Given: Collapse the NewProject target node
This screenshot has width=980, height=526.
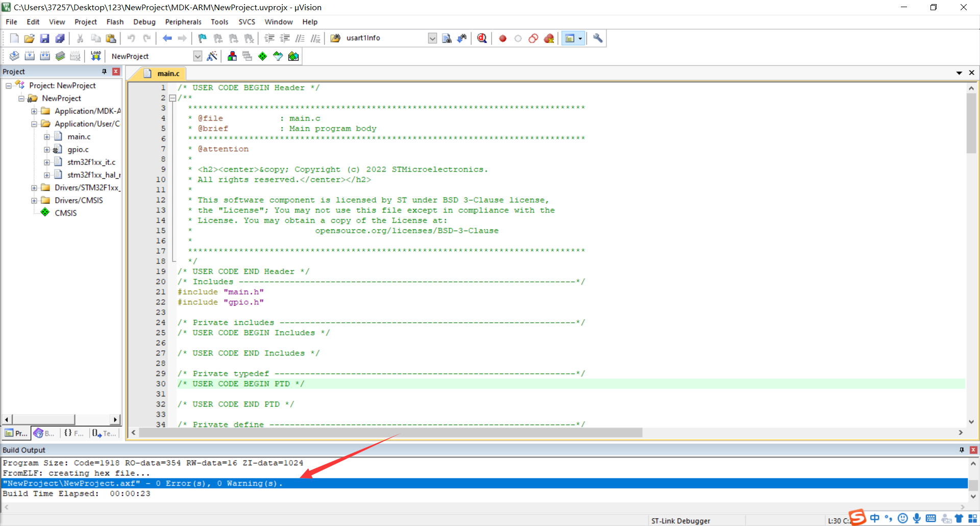Looking at the screenshot, I should [x=21, y=99].
